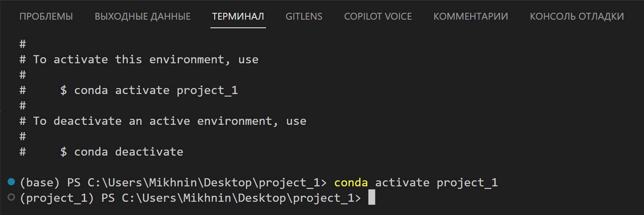The width and height of the screenshot is (644, 215).
Task: Click the path in the (base) prompt
Action: [204, 183]
